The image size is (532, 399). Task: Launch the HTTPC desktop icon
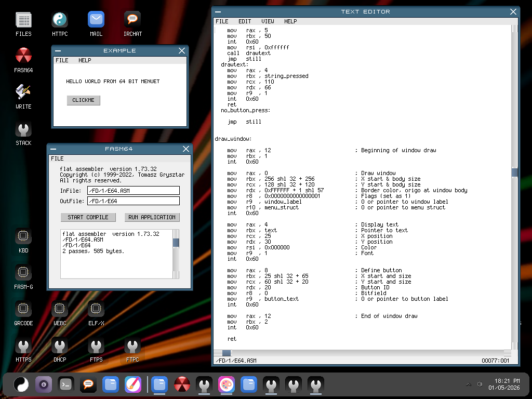[x=60, y=24]
